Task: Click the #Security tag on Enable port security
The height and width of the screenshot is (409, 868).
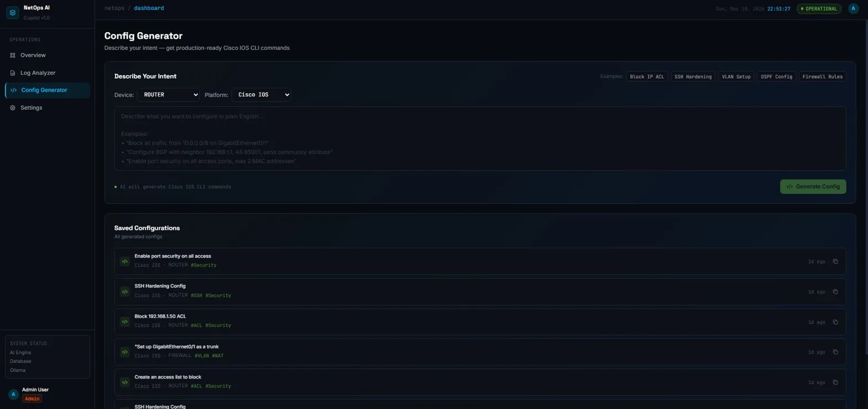Action: coord(203,265)
